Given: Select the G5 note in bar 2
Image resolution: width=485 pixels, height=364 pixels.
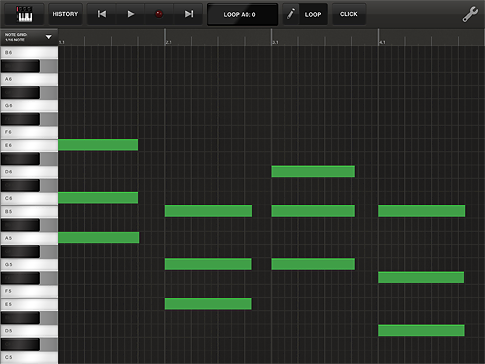Looking at the screenshot, I should point(208,264).
